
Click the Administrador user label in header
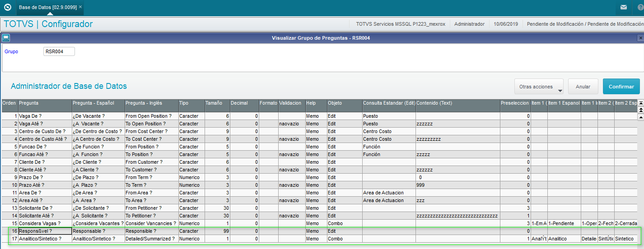click(x=469, y=24)
